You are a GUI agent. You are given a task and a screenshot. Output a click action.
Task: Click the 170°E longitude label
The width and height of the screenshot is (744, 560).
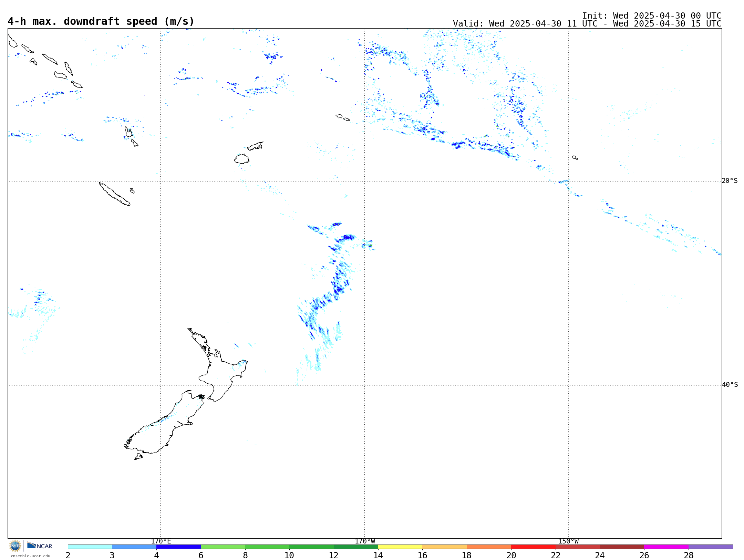click(161, 541)
